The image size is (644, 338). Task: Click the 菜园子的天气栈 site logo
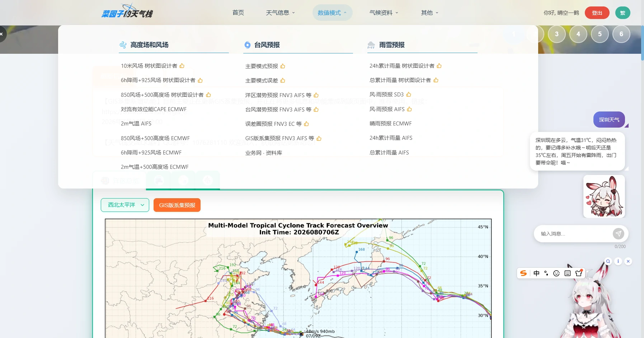(127, 11)
